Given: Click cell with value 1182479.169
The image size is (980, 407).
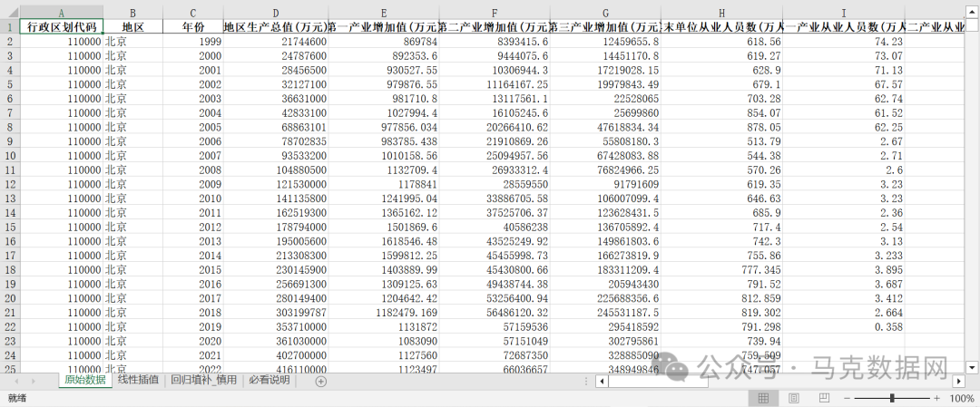Looking at the screenshot, I should (x=384, y=312).
